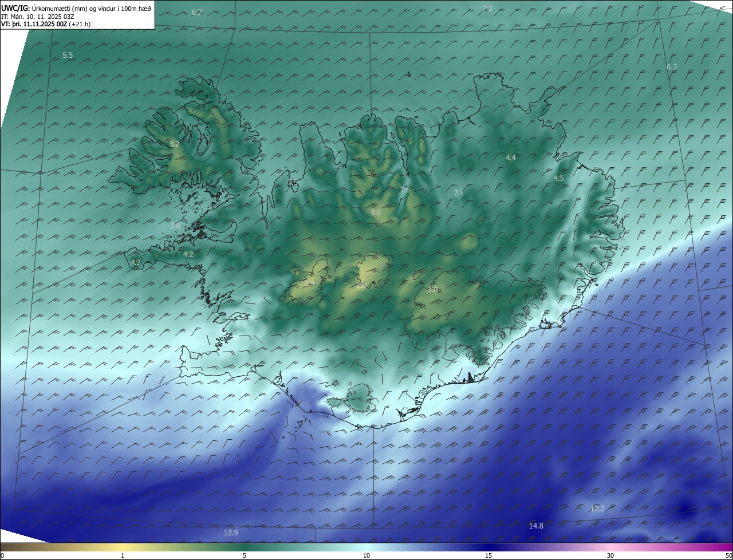Click the 12.9 value over the ocean

click(x=231, y=533)
